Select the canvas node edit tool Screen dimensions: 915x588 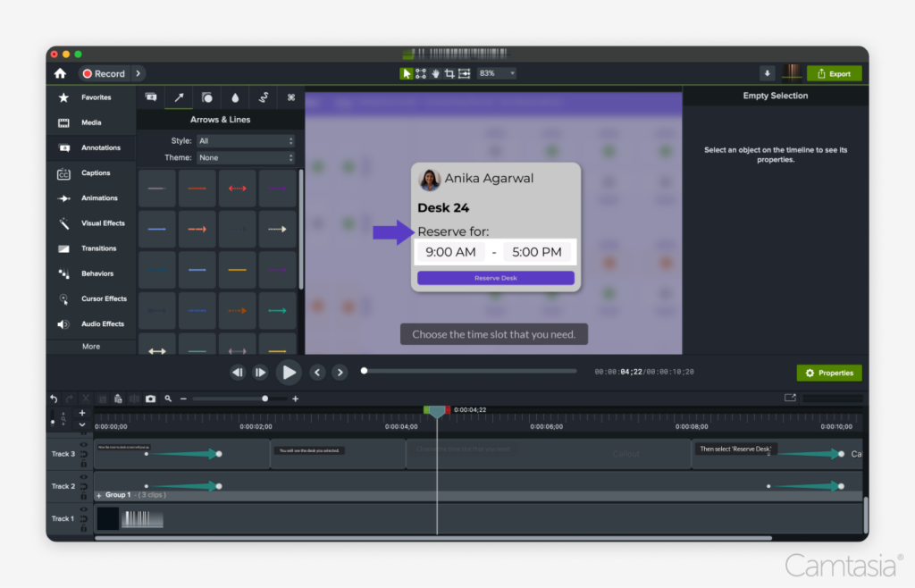pos(421,73)
